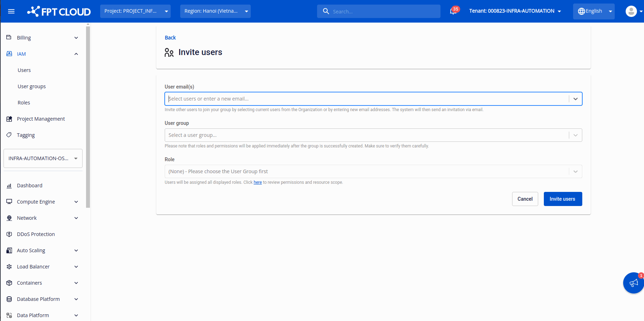Click the DDoS Protection shield icon
This screenshot has height=321, width=644.
point(9,234)
